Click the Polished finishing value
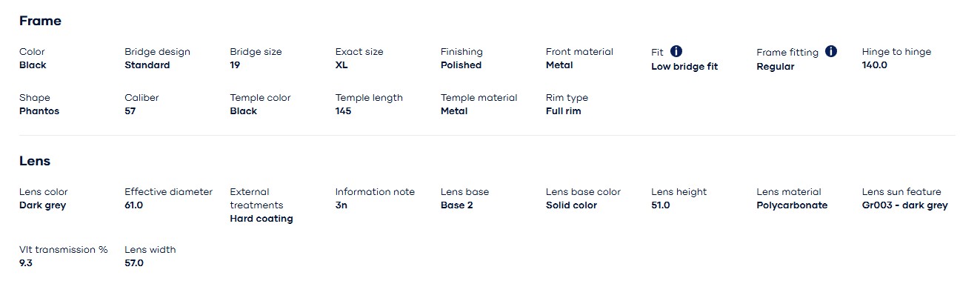The height and width of the screenshot is (281, 980). click(461, 65)
